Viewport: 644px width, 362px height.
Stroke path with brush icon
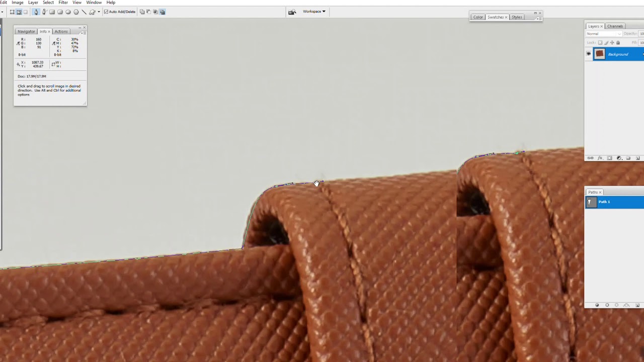607,305
